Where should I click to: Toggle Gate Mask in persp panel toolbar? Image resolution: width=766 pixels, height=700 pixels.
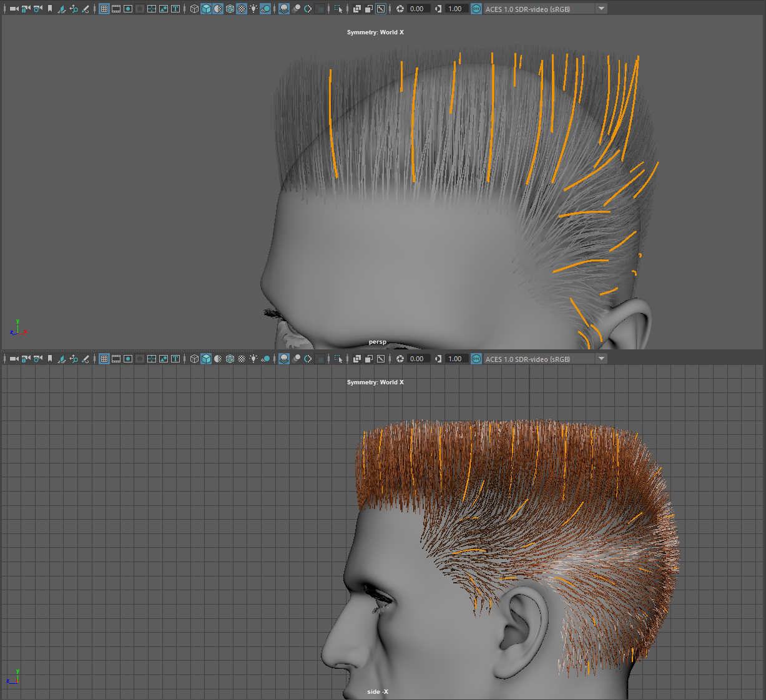point(140,9)
